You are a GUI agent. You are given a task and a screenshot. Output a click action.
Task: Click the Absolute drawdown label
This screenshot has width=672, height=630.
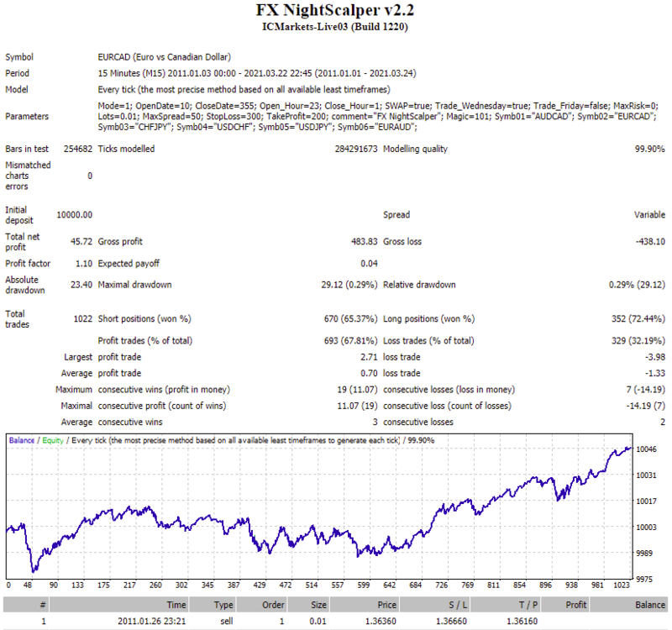click(25, 285)
